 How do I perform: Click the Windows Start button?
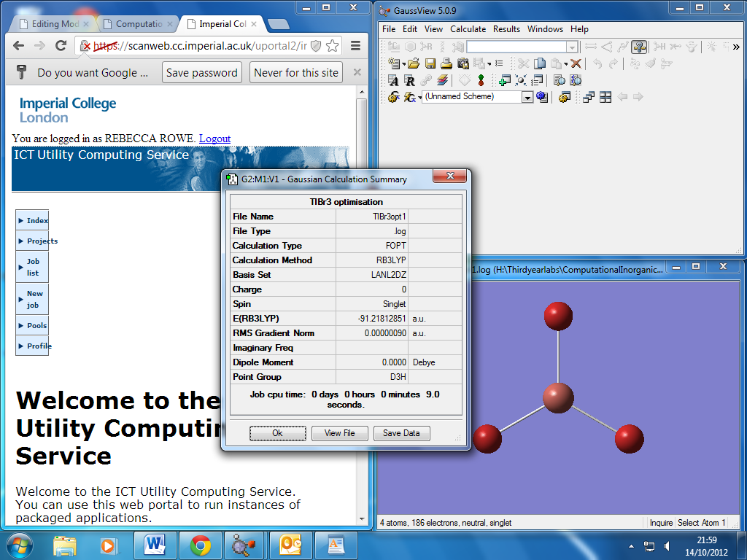coord(18,545)
